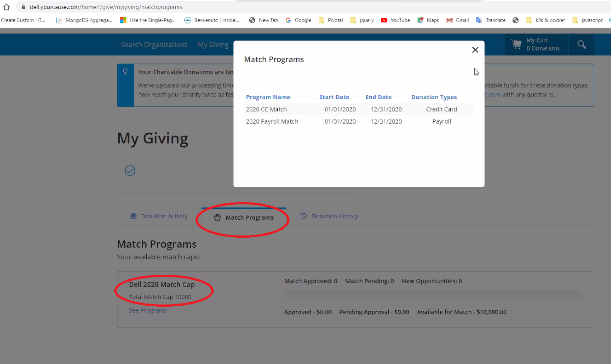This screenshot has height=364, width=611.
Task: Sort by Program Name column header
Action: (268, 97)
